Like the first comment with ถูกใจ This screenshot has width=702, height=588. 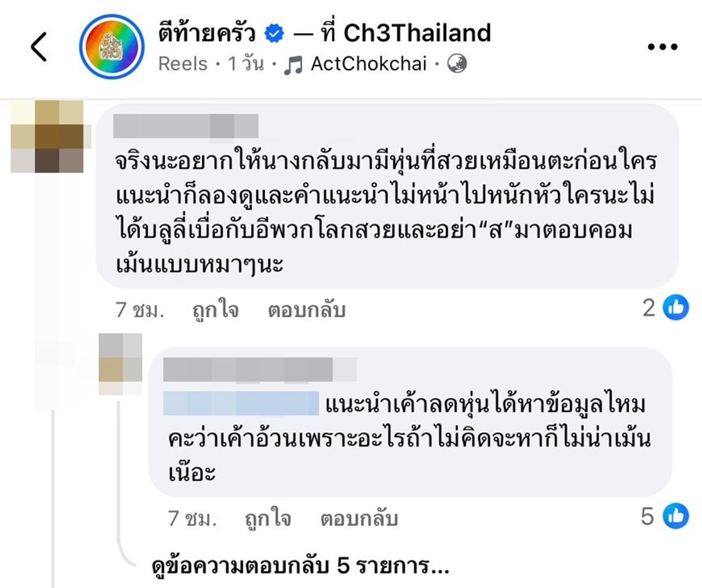pyautogui.click(x=216, y=310)
